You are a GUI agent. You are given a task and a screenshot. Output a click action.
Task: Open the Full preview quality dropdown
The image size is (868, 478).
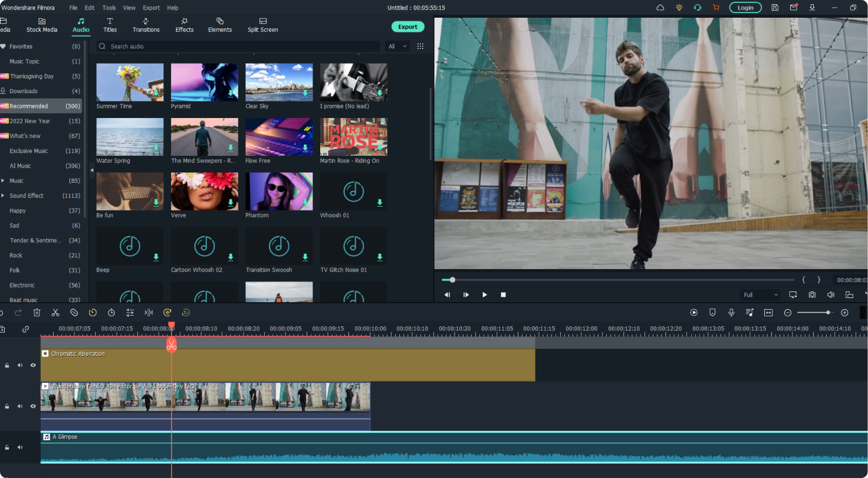[x=760, y=294]
